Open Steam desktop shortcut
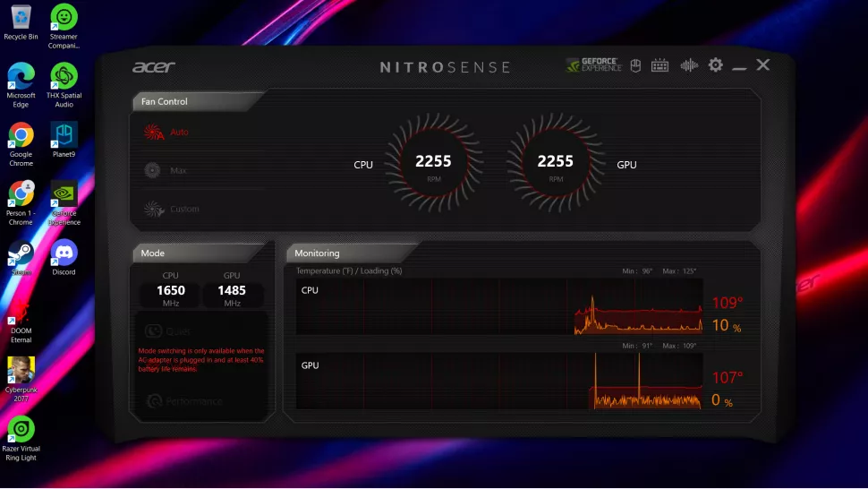 (x=21, y=258)
